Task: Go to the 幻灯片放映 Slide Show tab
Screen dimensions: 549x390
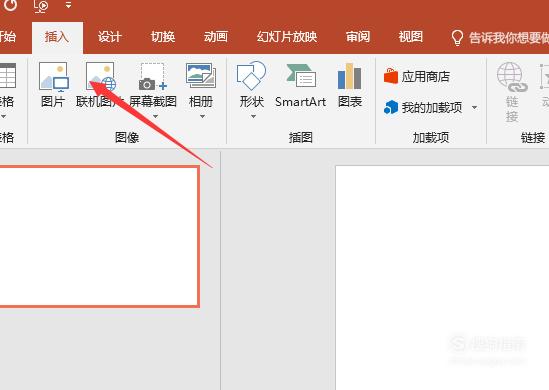Action: pyautogui.click(x=287, y=36)
